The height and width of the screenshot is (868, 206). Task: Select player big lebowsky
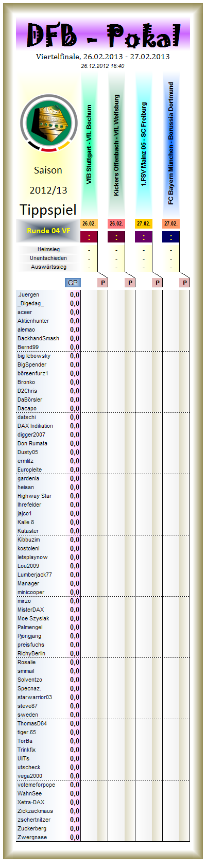34,356
